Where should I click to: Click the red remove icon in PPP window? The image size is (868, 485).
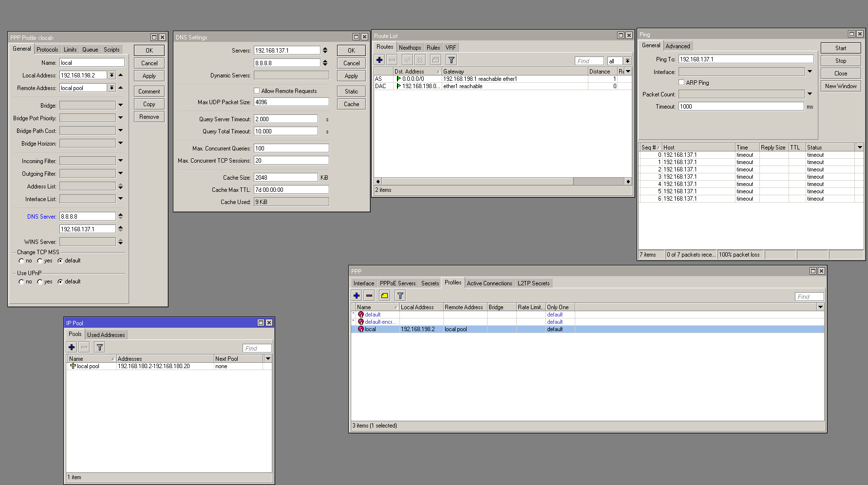pos(369,296)
